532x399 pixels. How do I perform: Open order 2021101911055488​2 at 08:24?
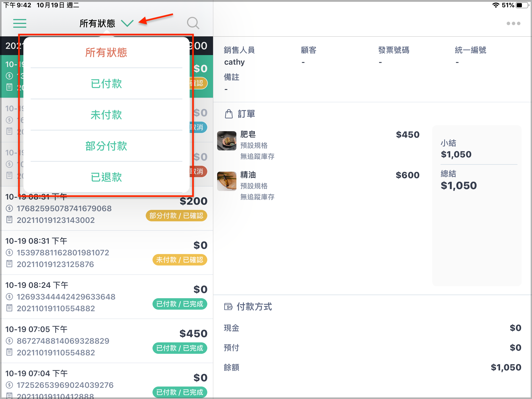[x=107, y=297]
